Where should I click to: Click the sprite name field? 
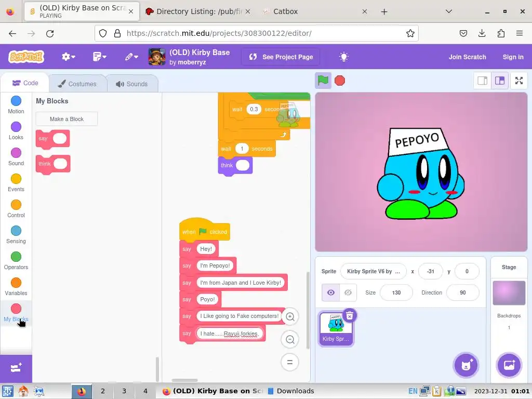(x=373, y=271)
